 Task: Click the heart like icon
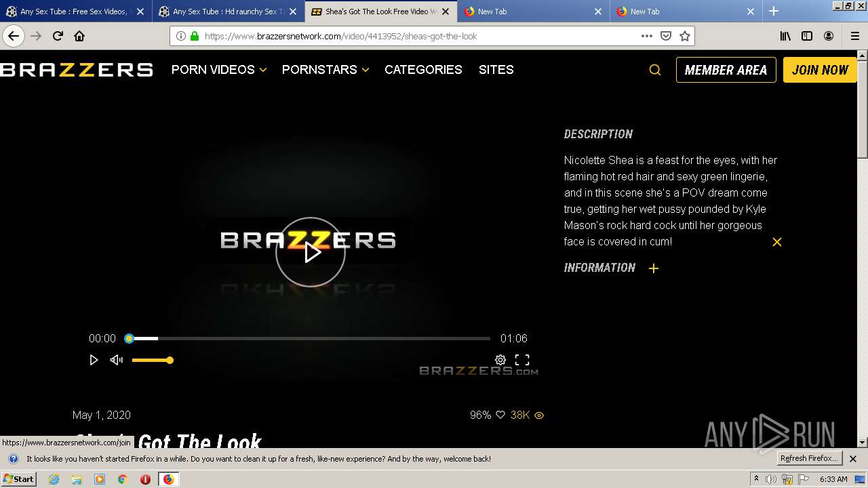click(500, 415)
